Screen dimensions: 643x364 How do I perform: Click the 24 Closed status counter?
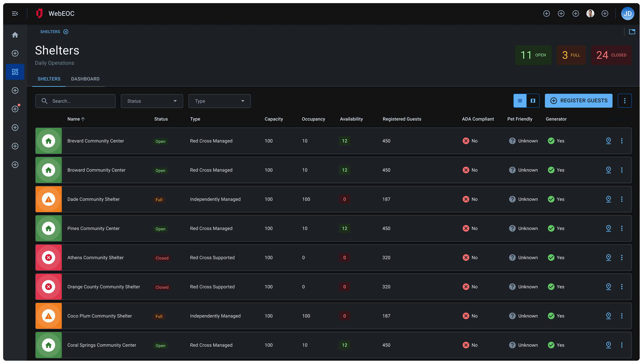tap(611, 55)
